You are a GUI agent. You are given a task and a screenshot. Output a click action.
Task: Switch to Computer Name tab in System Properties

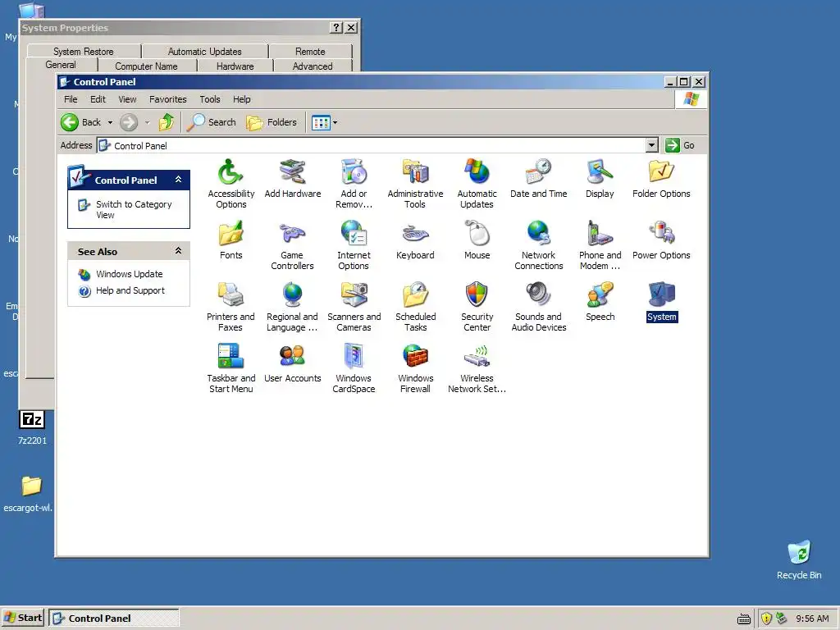[x=146, y=66]
